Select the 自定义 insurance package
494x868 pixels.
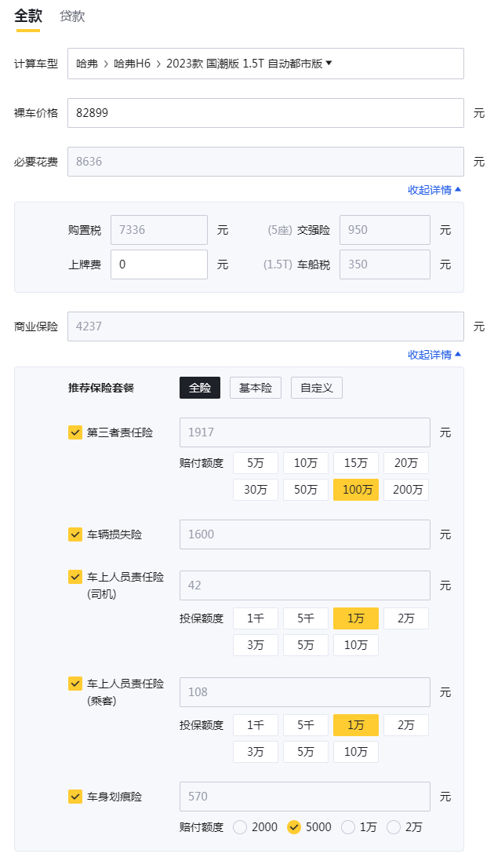coord(317,388)
